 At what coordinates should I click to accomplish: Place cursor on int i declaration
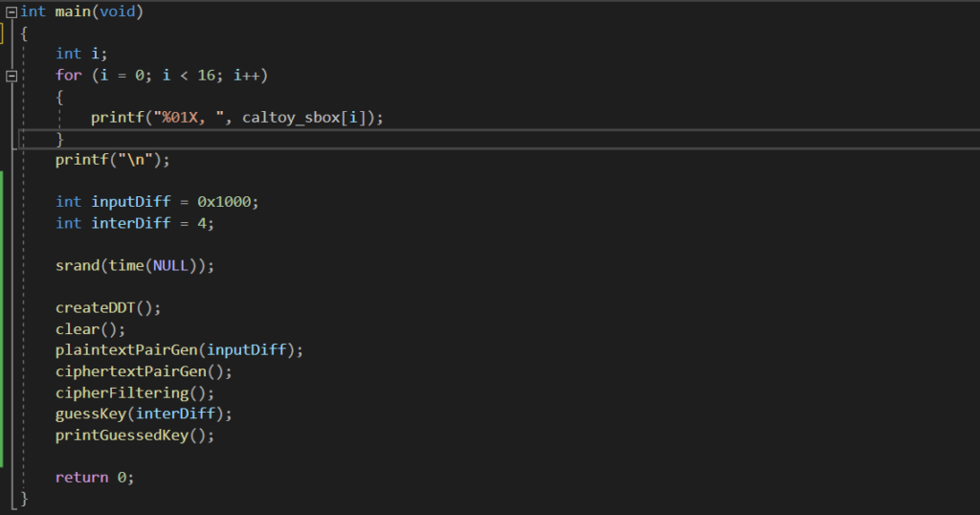[81, 54]
